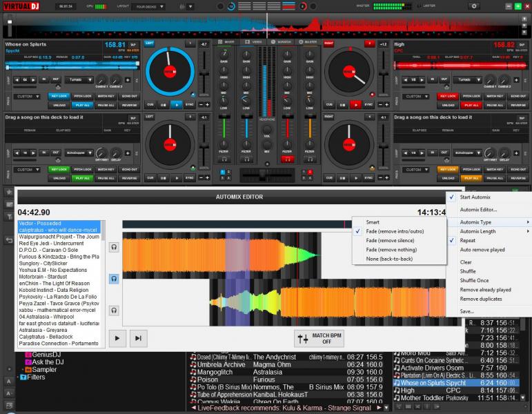Toggle the red KEY LOCK on the top-right deck

tap(448, 97)
